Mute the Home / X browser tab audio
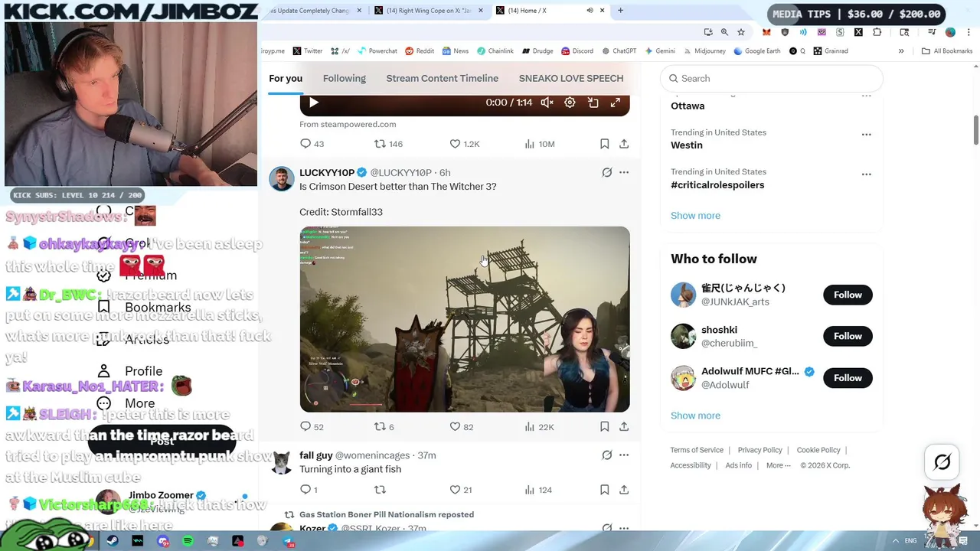The height and width of the screenshot is (551, 980). (x=590, y=11)
